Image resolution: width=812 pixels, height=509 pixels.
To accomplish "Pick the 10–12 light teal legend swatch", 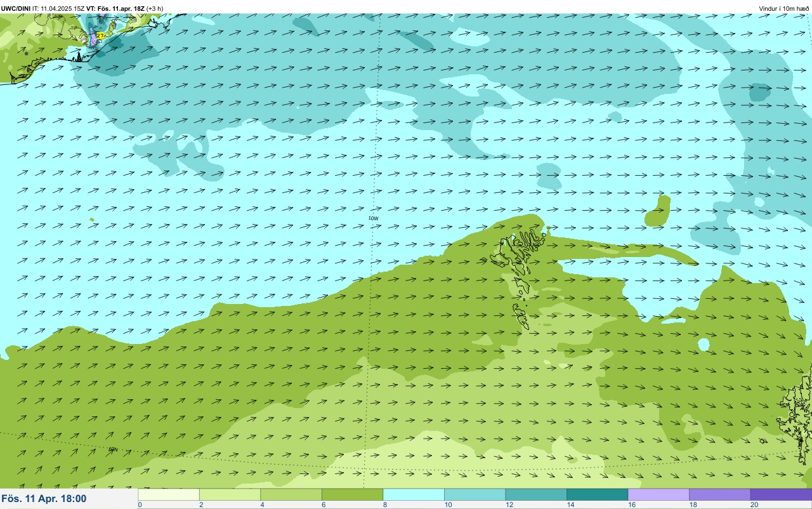I will [475, 494].
